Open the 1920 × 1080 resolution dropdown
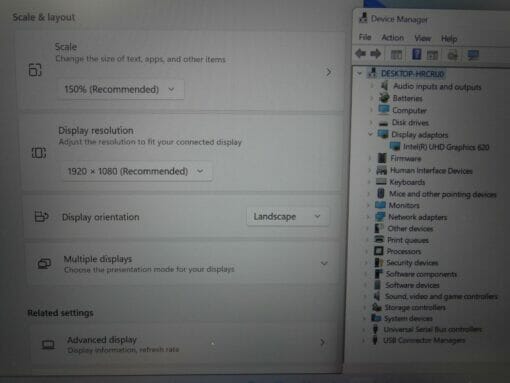This screenshot has height=383, width=510. click(x=136, y=171)
